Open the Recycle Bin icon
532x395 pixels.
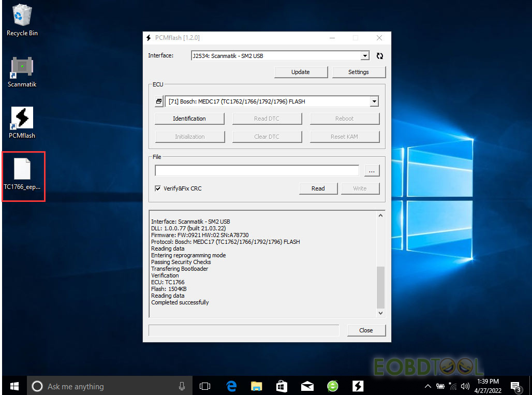pos(22,21)
